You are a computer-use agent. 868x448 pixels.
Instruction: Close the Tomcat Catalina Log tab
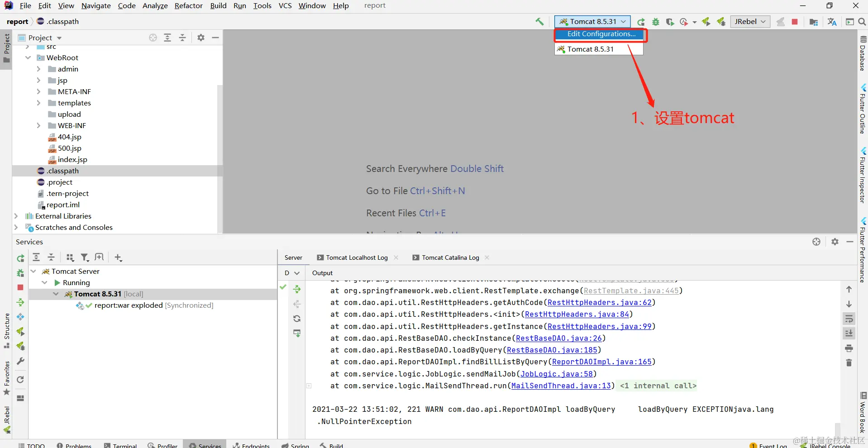click(x=487, y=257)
